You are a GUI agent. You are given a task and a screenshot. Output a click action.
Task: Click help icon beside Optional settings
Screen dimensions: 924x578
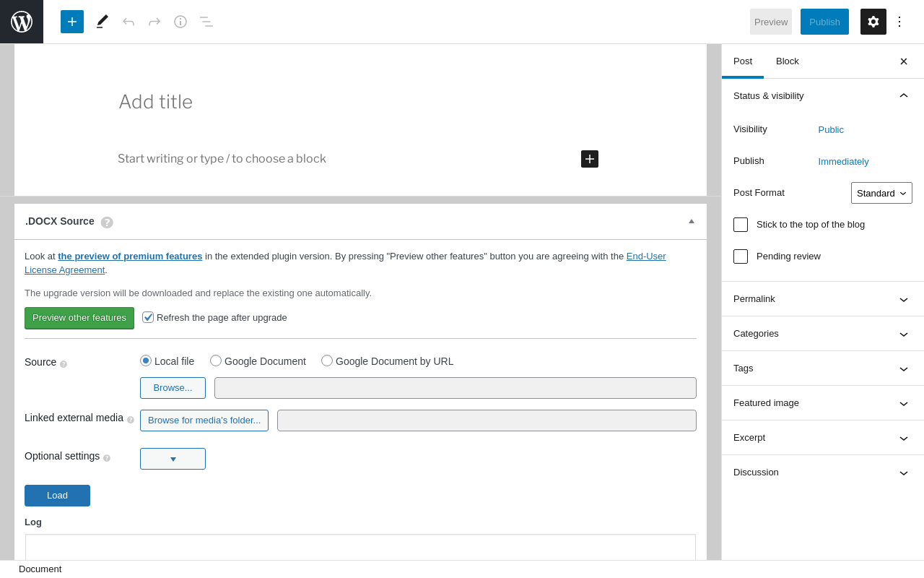click(x=107, y=458)
